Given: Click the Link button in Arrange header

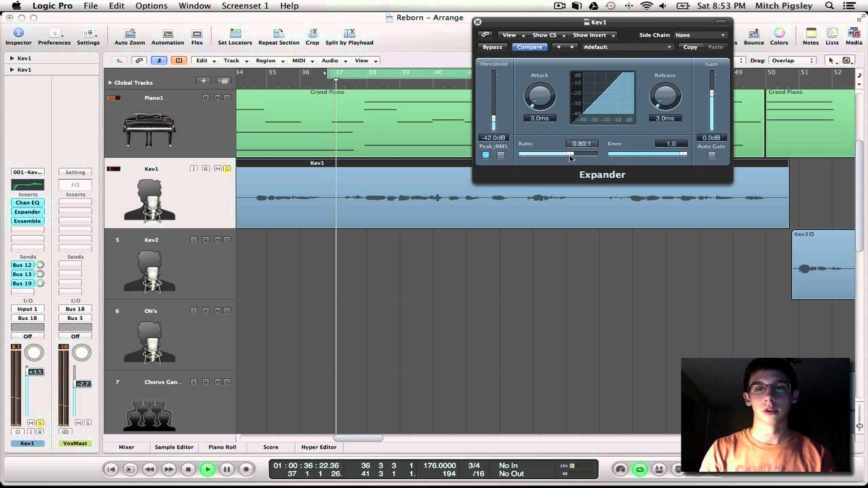Looking at the screenshot, I should [x=139, y=60].
